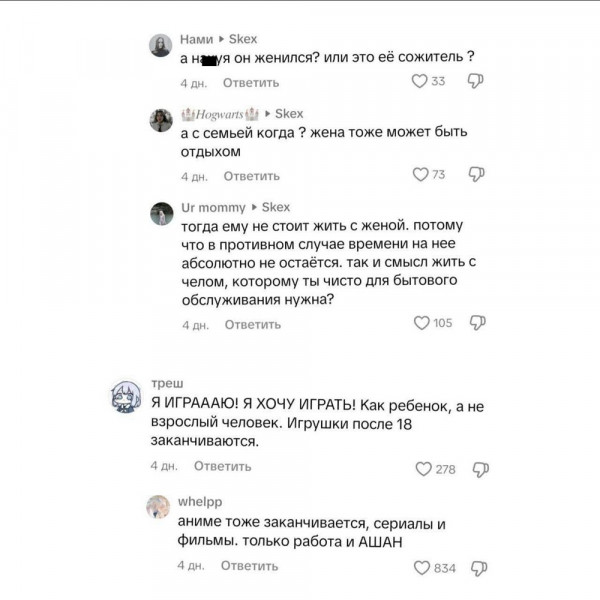Dislike Нами's comment
The height and width of the screenshot is (600, 600).
[475, 81]
